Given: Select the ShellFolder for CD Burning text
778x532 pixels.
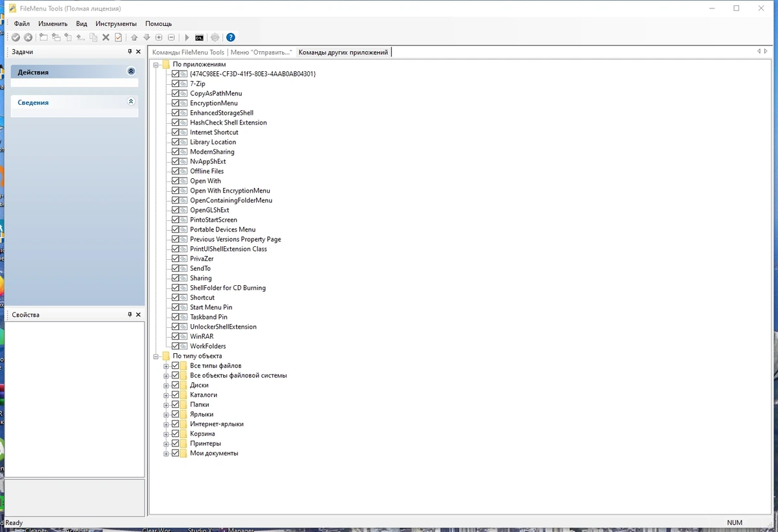Looking at the screenshot, I should [228, 288].
